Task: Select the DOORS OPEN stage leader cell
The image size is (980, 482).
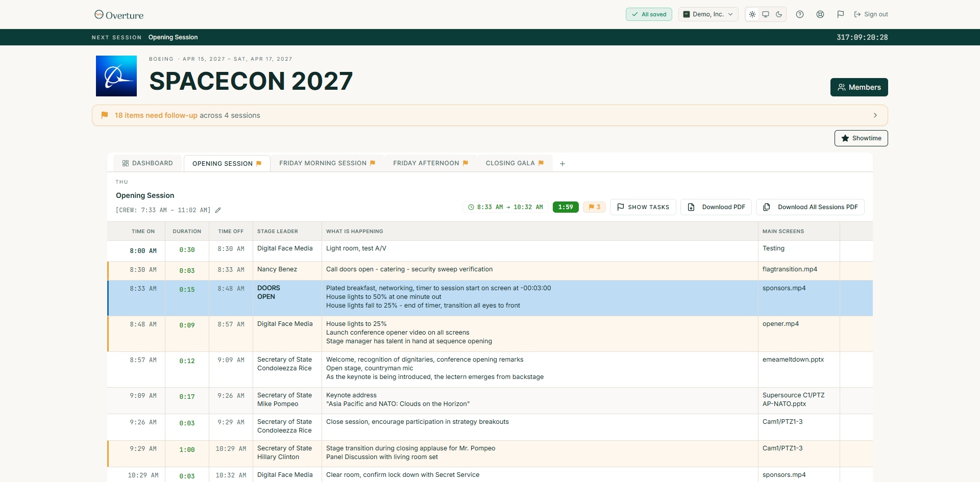Action: 287,298
